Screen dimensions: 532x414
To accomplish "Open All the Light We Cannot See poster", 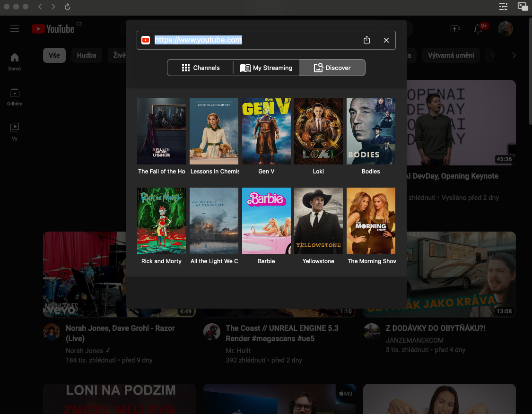I will (214, 221).
